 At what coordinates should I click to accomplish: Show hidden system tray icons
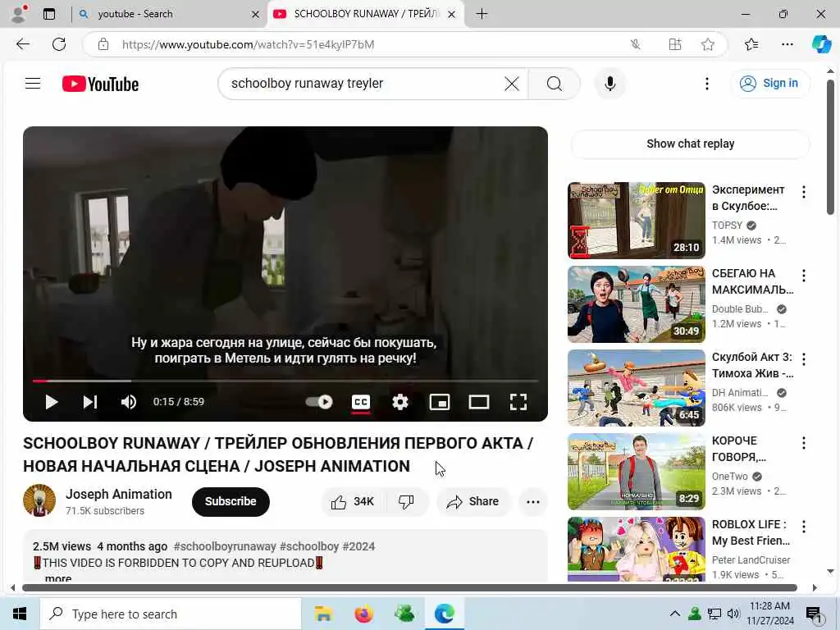(675, 614)
